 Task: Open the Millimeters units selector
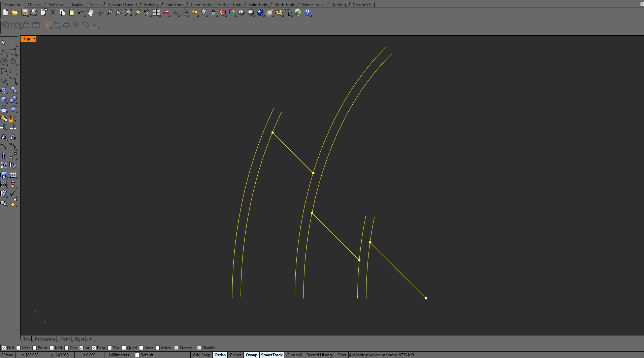pyautogui.click(x=119, y=355)
